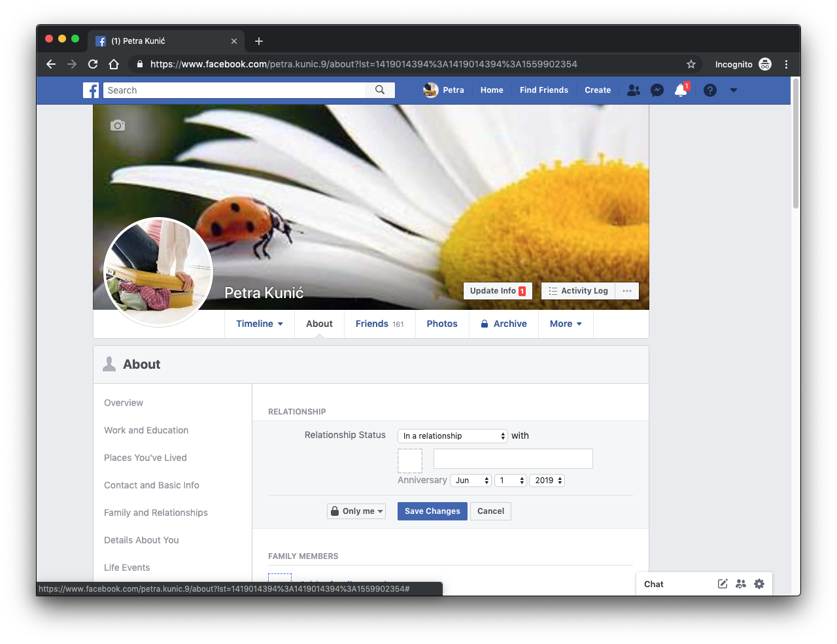The image size is (837, 644).
Task: Click Save Changes button
Action: pos(432,511)
